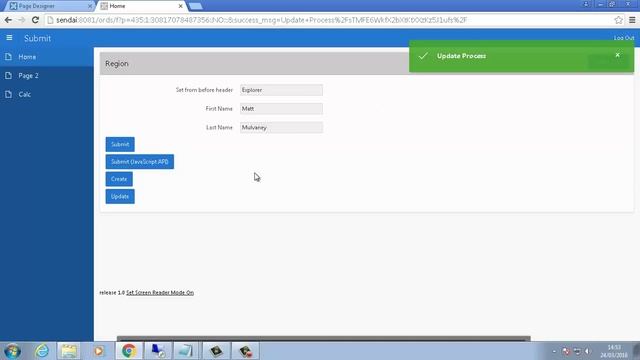Screen dimensions: 640x360
Task: Show hidden system tray icons
Action: tap(554, 351)
